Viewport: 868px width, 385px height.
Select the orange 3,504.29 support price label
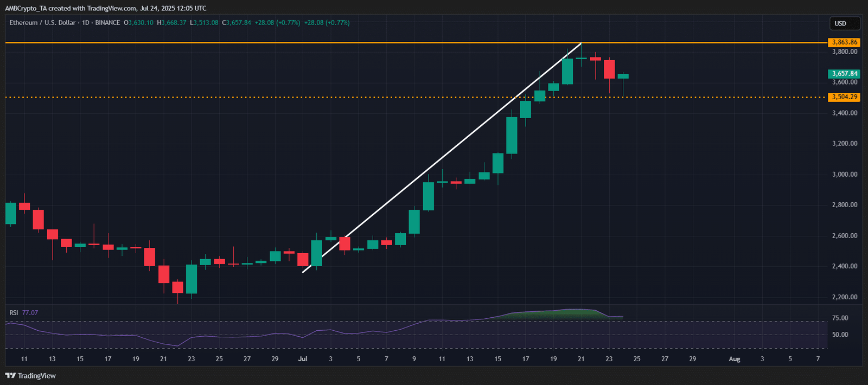coord(844,97)
